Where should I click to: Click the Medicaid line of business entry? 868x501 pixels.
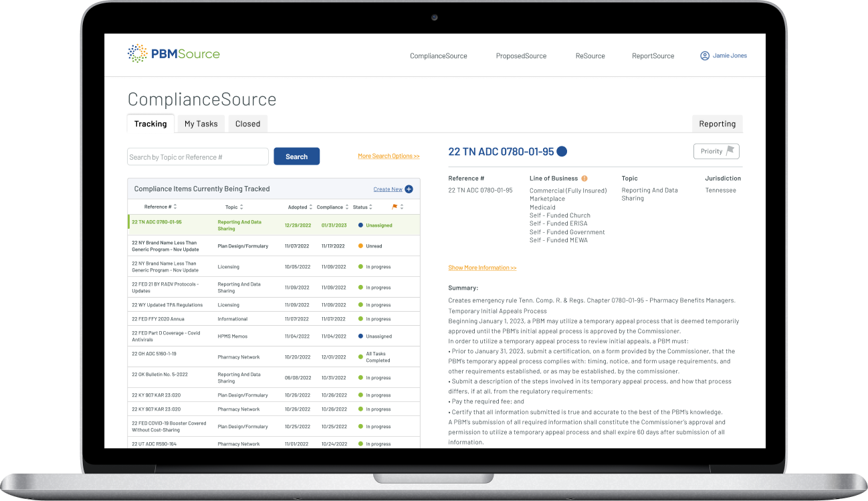click(543, 207)
